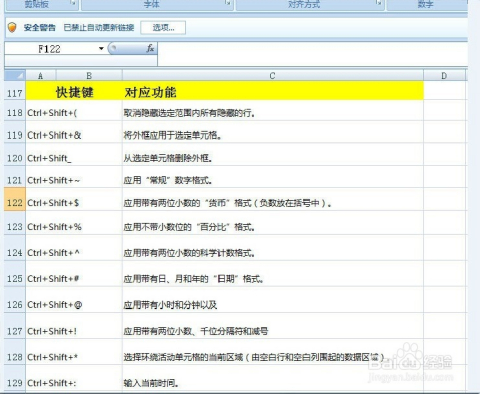This screenshot has width=480, height=394.
Task: Select column D header
Action: [444, 76]
